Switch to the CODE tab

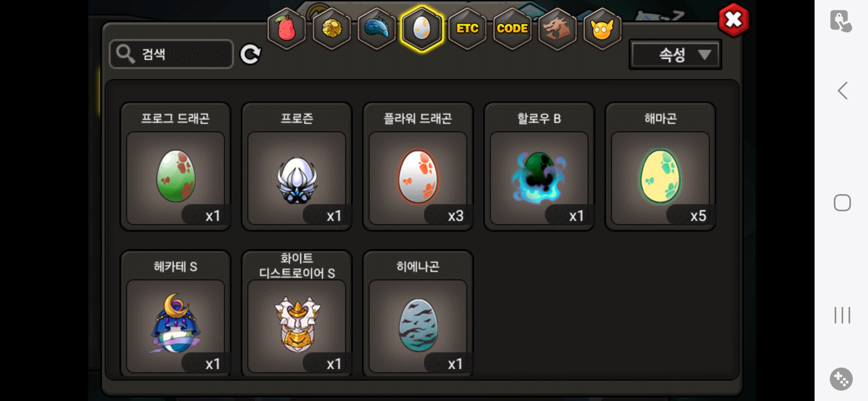pyautogui.click(x=512, y=29)
